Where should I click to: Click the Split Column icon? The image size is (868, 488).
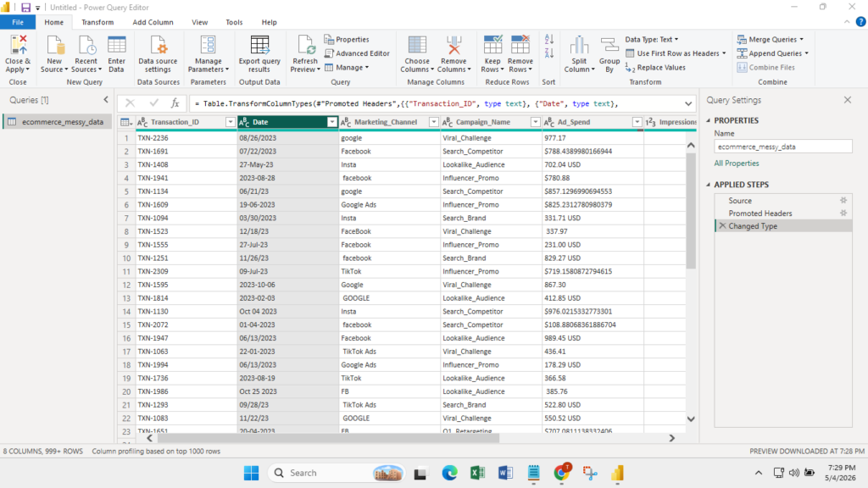click(579, 46)
